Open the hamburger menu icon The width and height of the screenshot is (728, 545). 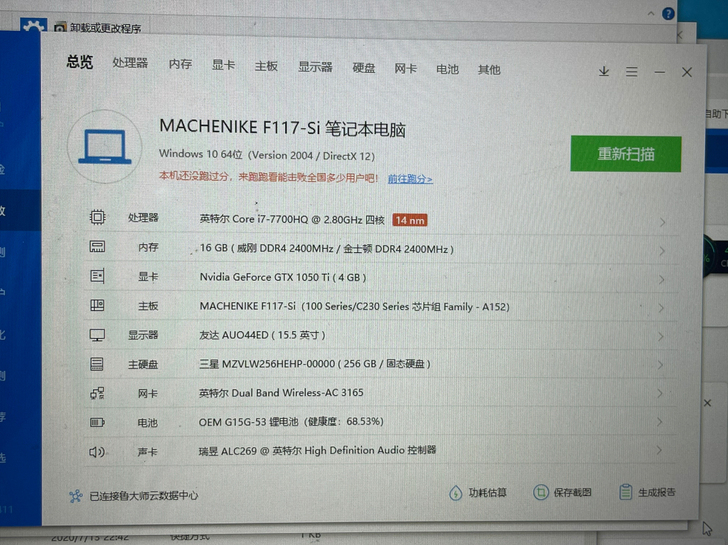tap(631, 72)
